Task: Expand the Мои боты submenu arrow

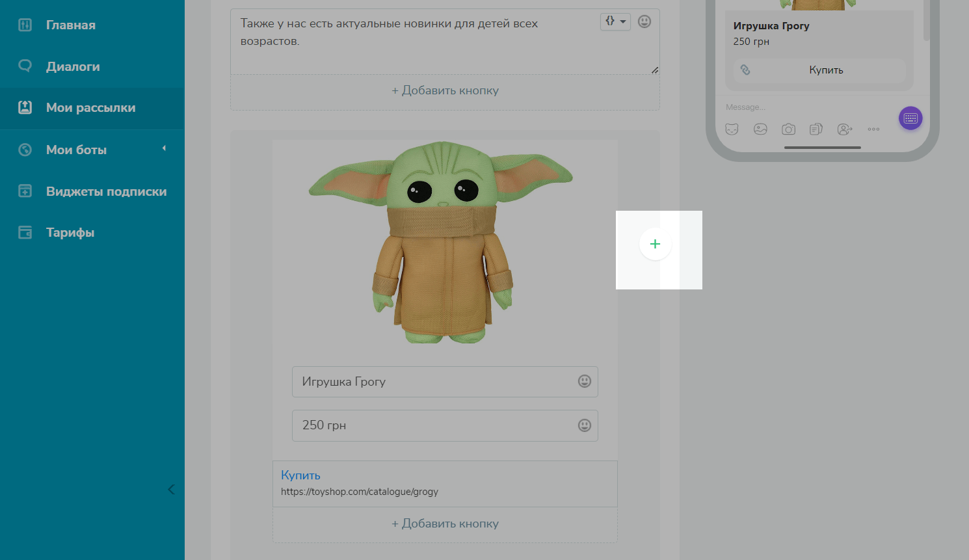Action: pyautogui.click(x=164, y=148)
